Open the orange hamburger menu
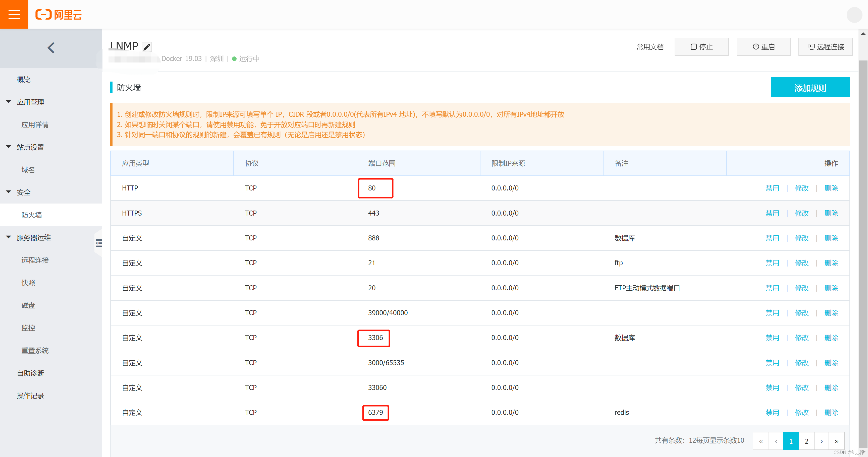The image size is (868, 457). (14, 14)
